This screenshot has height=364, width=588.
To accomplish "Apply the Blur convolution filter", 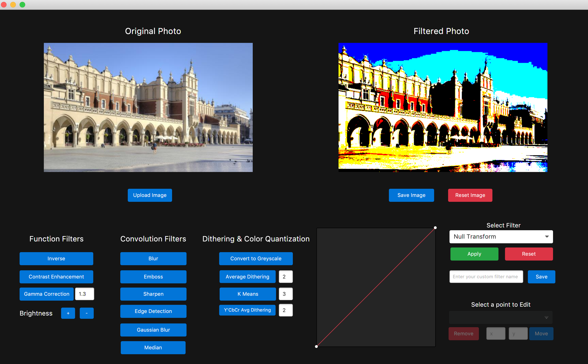I will [153, 259].
